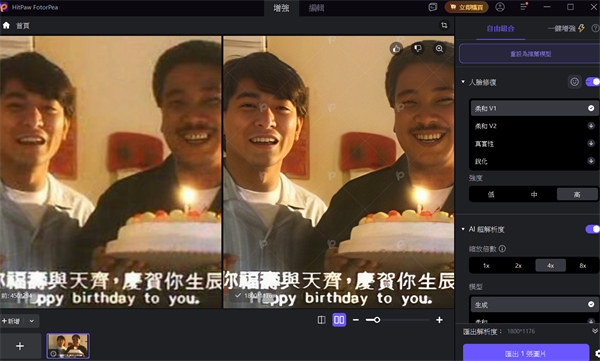Click the zoom slider handle
The width and height of the screenshot is (600, 361).
[x=377, y=320]
